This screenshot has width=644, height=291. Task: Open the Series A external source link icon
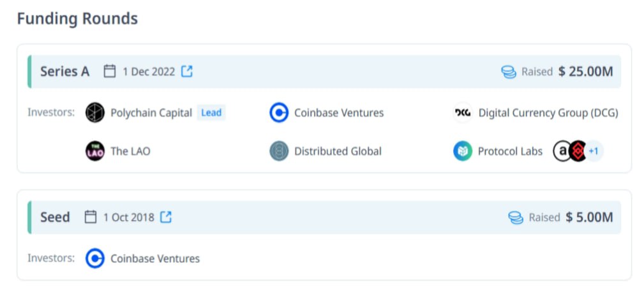[x=187, y=71]
